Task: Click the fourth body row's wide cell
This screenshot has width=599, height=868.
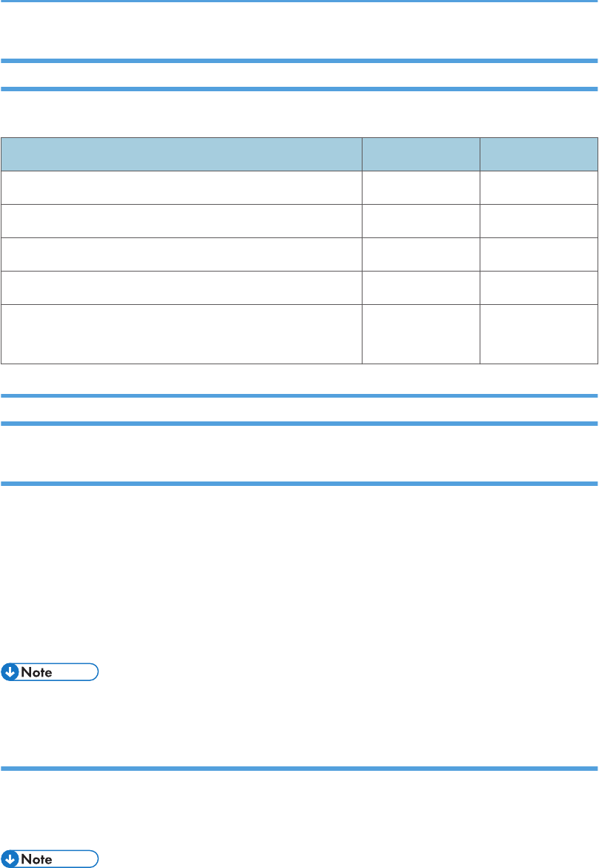Action: pos(182,287)
